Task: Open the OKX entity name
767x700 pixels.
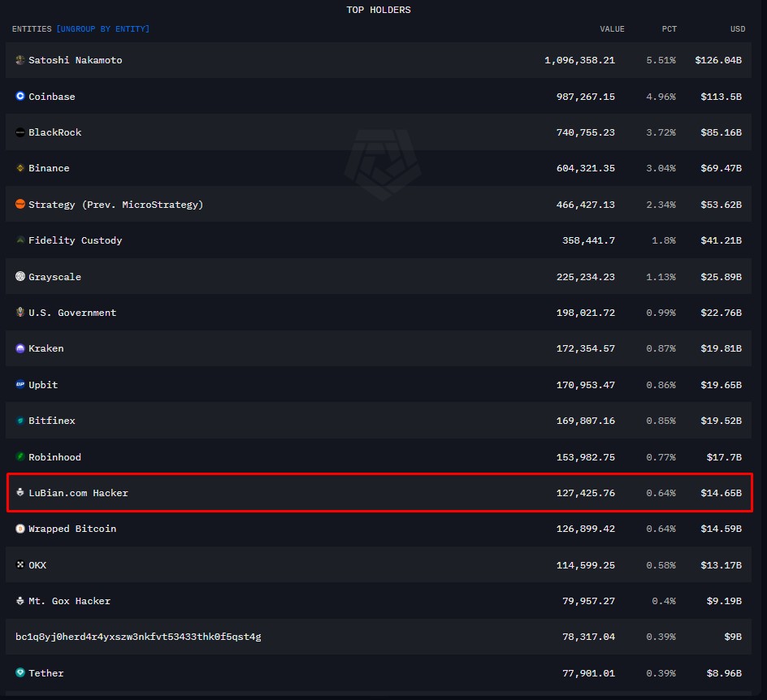Action: click(37, 565)
